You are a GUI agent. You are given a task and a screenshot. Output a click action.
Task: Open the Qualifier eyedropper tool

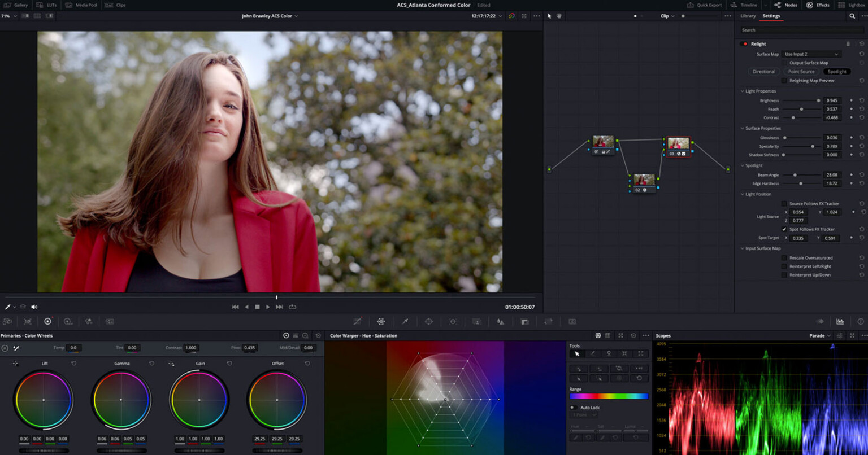[x=405, y=321]
